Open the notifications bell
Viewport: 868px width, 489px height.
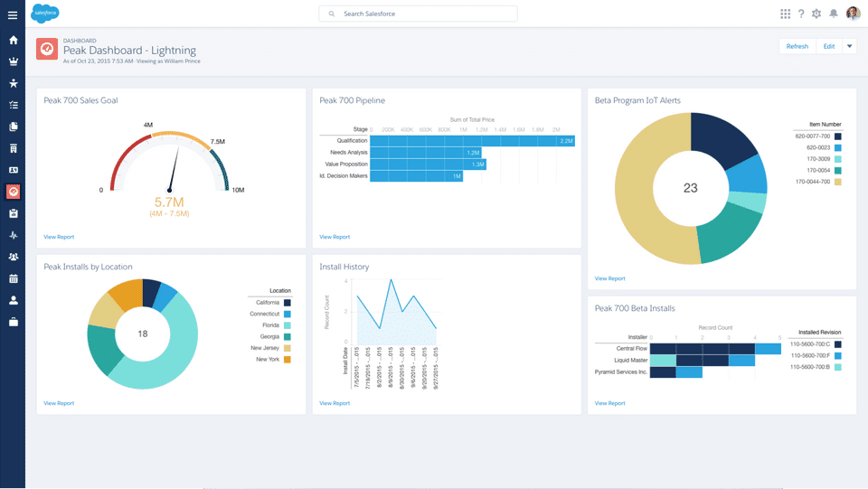[833, 14]
